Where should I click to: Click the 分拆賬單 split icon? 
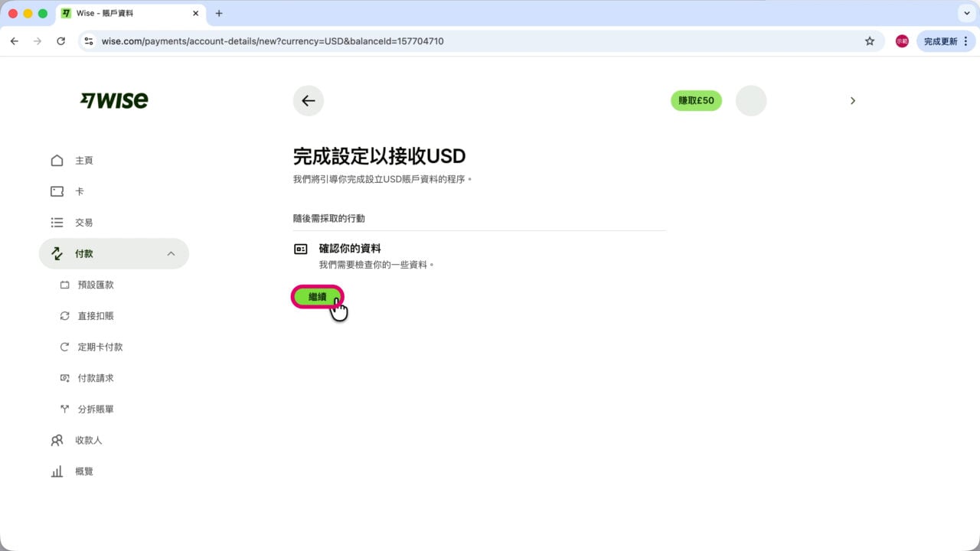(64, 409)
